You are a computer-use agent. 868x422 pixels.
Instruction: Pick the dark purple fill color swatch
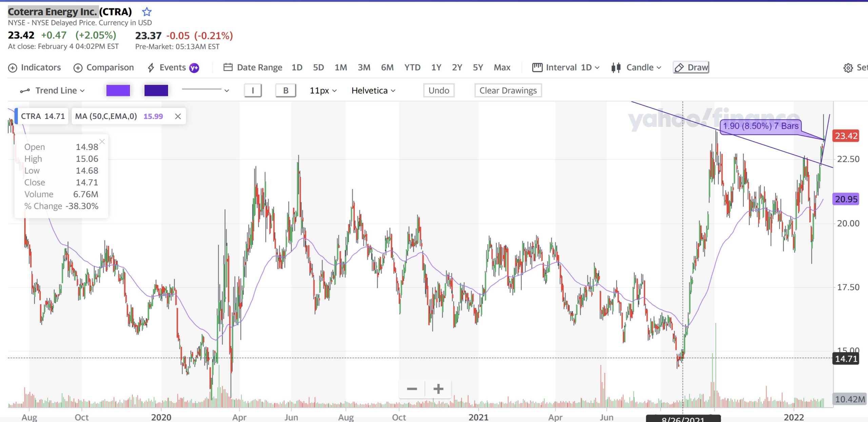click(156, 91)
